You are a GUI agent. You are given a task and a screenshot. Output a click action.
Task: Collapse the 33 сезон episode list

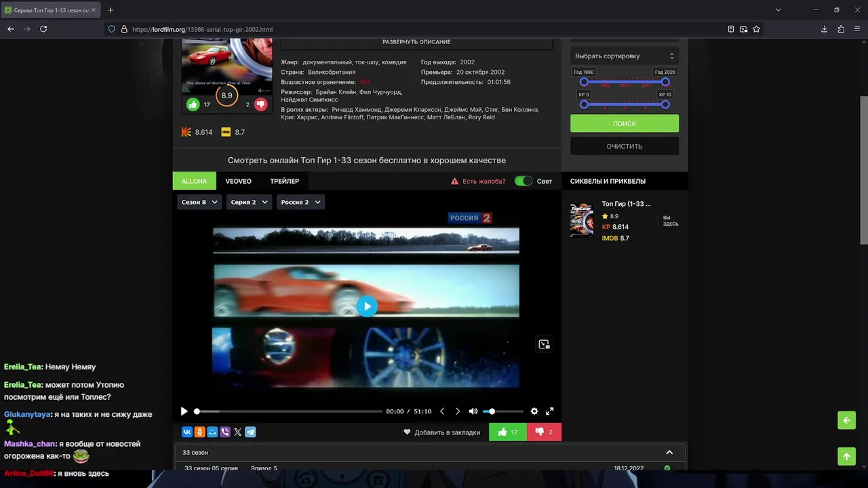coord(669,452)
